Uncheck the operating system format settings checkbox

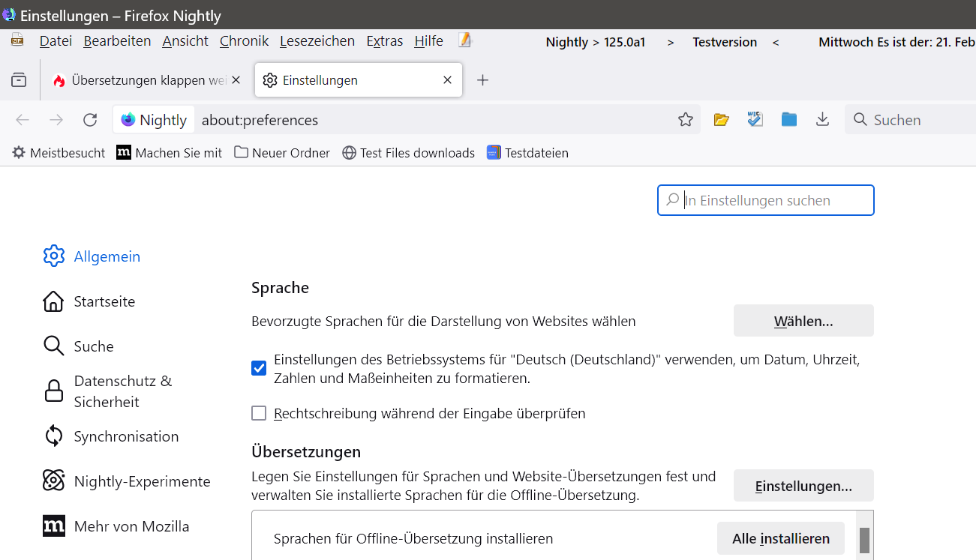tap(259, 368)
